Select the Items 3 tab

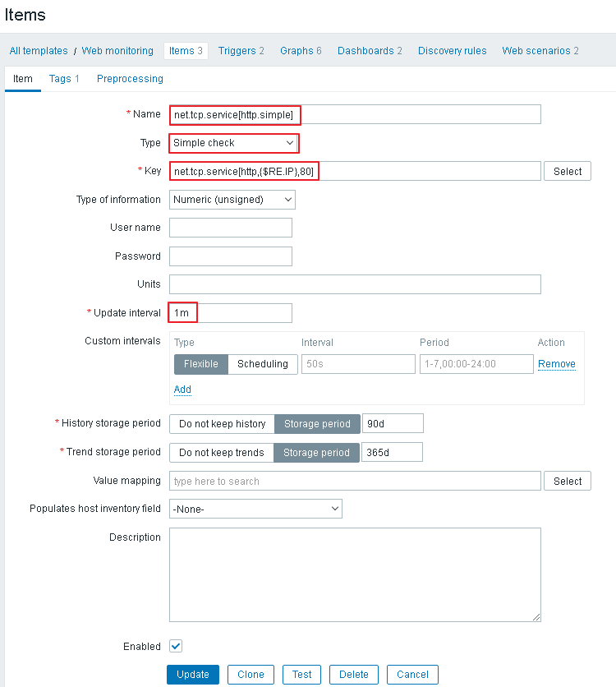(x=186, y=51)
